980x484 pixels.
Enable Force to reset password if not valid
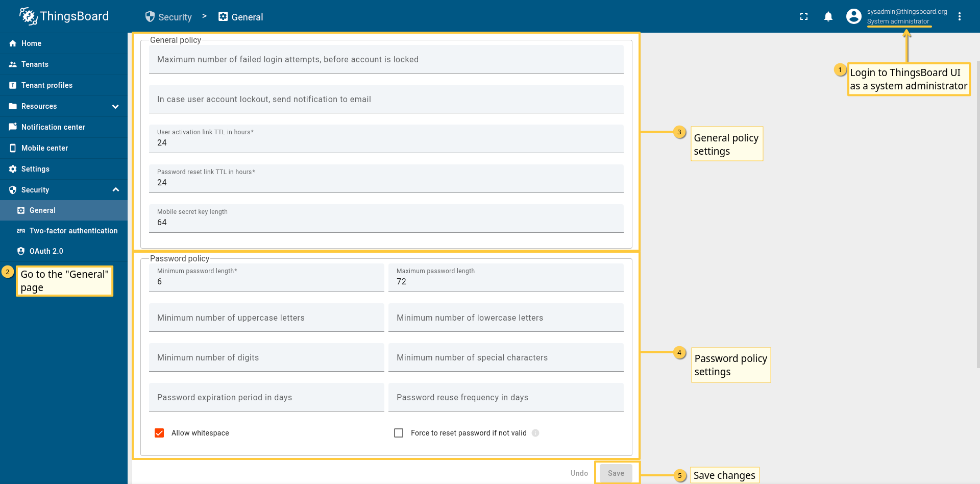click(399, 433)
